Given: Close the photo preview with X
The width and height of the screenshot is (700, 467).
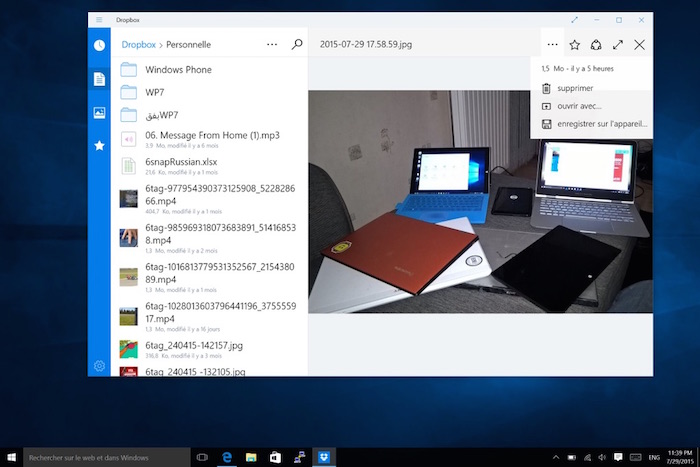Looking at the screenshot, I should pyautogui.click(x=640, y=45).
